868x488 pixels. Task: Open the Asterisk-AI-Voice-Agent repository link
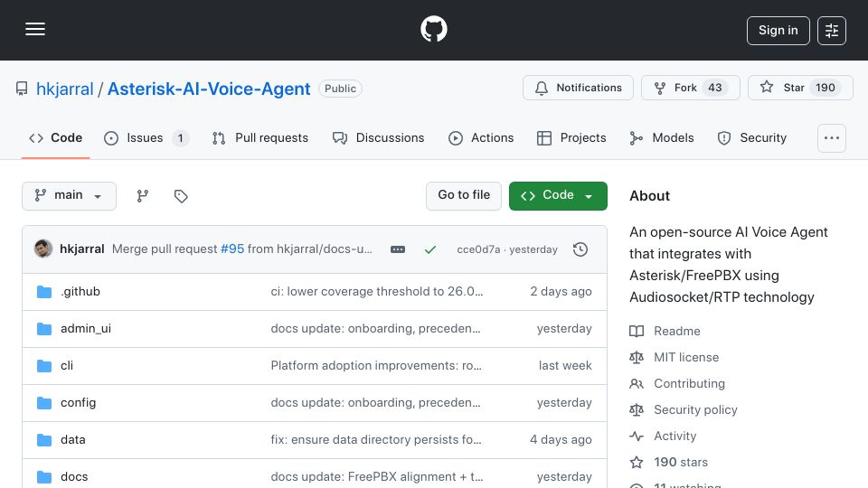point(209,89)
